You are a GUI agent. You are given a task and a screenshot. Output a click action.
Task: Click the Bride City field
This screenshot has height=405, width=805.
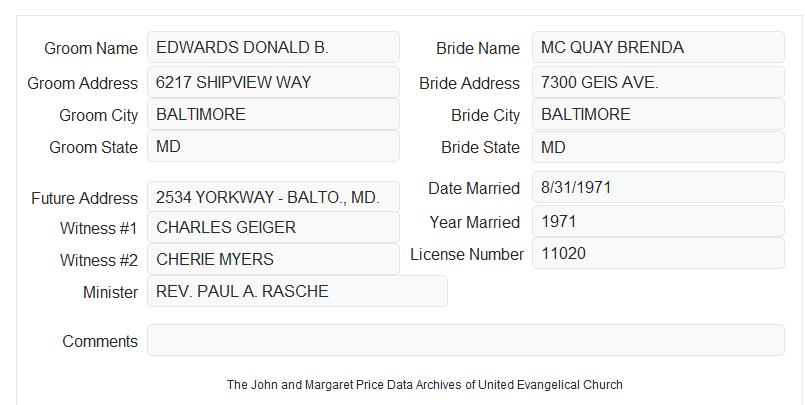[x=658, y=114]
